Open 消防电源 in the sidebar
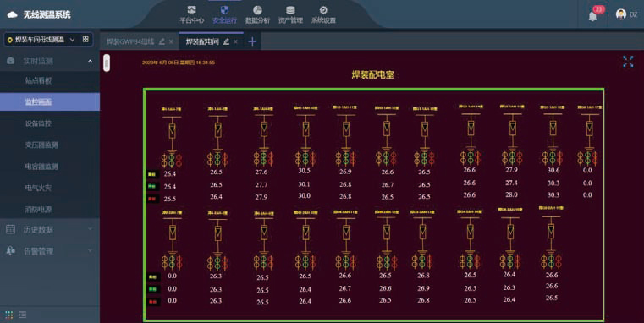This screenshot has width=644, height=323. pyautogui.click(x=38, y=210)
